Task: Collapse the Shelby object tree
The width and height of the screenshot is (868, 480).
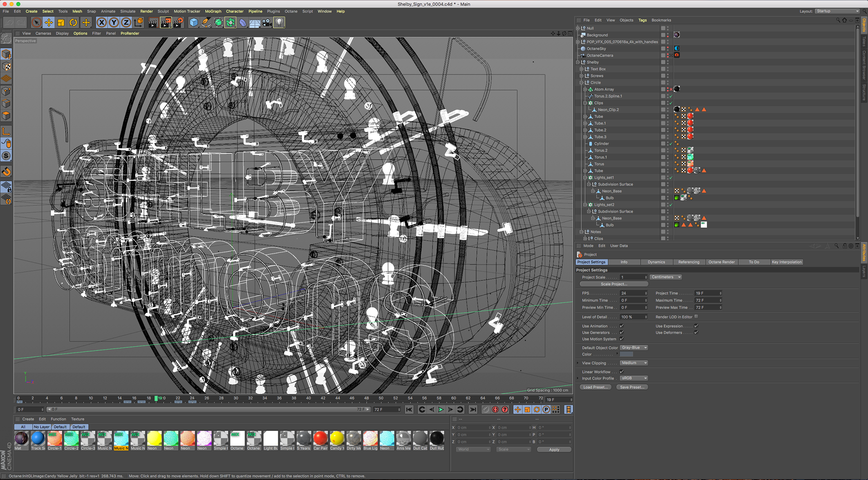Action: [578, 62]
